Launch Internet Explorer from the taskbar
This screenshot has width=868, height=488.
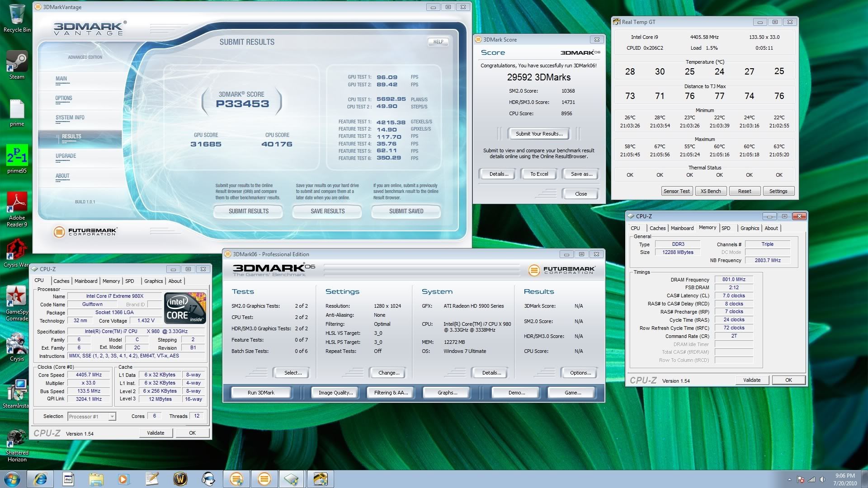41,479
